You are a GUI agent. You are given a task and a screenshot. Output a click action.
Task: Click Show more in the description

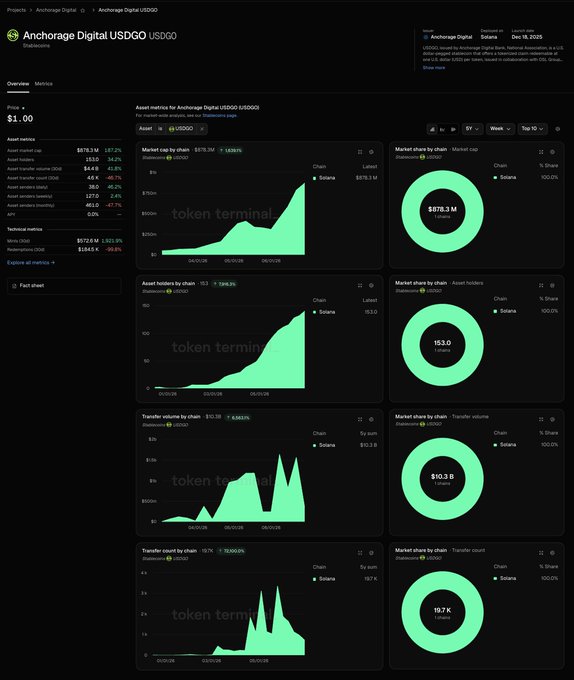(434, 68)
